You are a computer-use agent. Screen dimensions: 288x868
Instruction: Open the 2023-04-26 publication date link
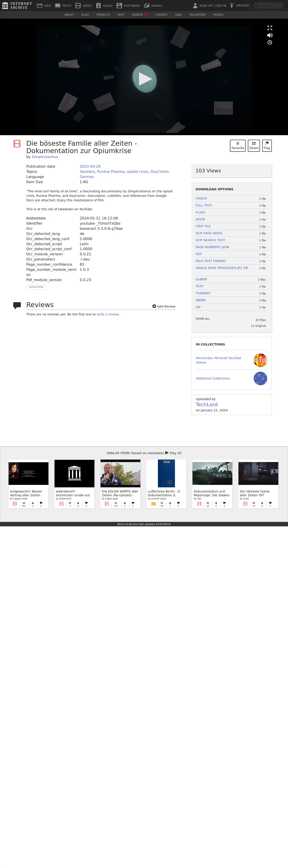pos(90,167)
